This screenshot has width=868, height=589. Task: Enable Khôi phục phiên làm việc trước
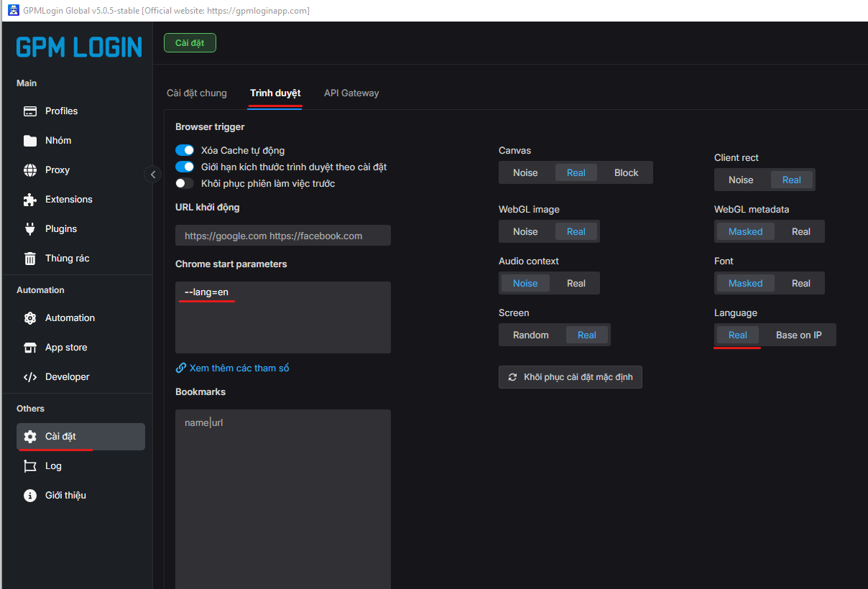(x=185, y=183)
